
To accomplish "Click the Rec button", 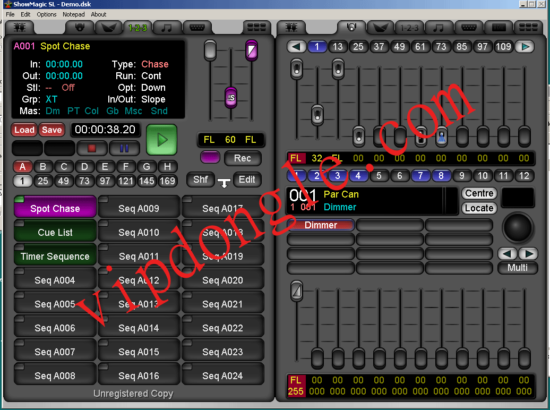I will coord(243,158).
